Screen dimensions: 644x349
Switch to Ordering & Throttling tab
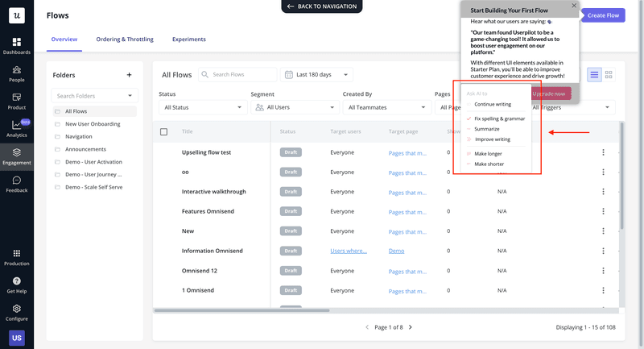[125, 39]
